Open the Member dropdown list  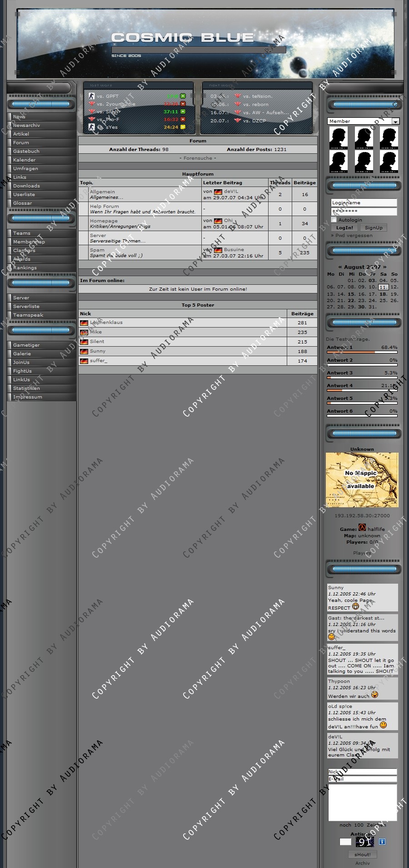coord(395,121)
